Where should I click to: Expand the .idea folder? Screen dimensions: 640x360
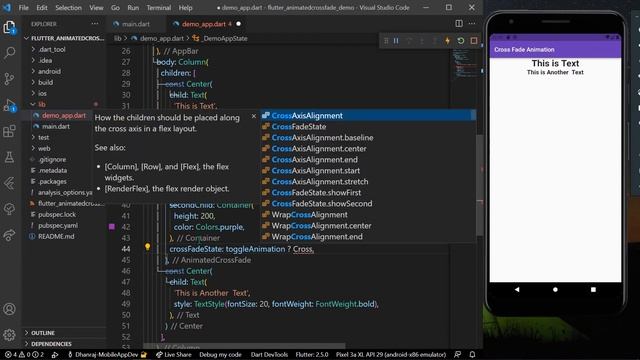click(x=45, y=60)
